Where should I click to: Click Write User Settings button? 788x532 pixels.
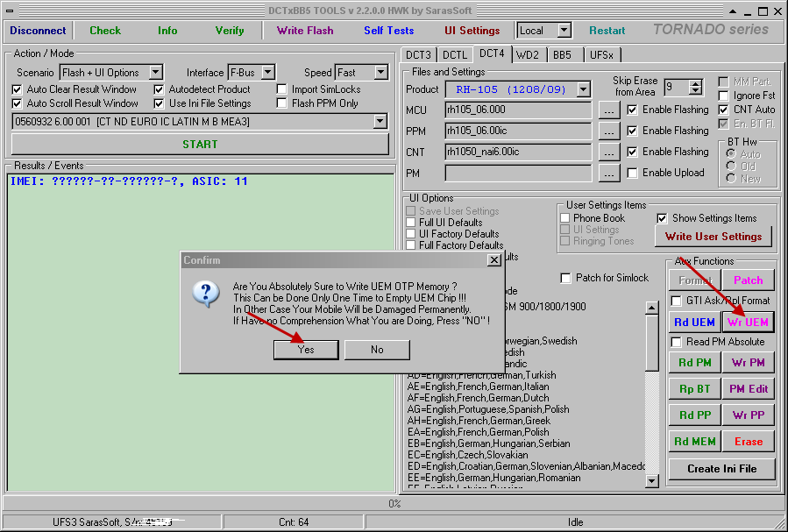(x=713, y=236)
